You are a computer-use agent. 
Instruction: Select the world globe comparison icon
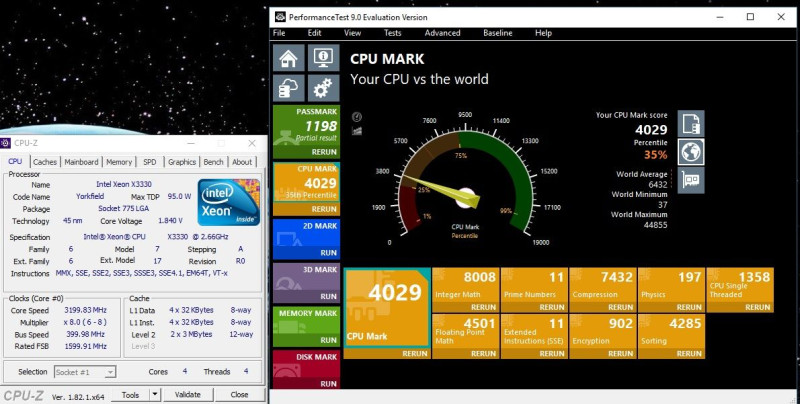point(691,152)
